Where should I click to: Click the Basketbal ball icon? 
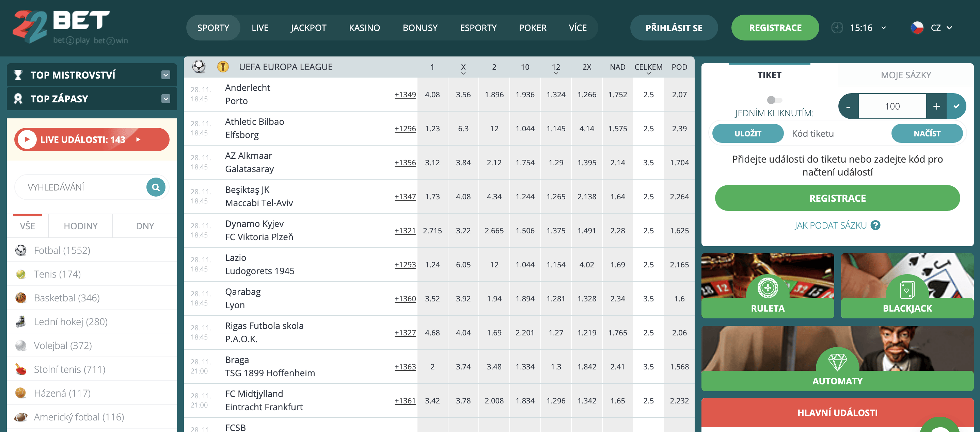coord(21,298)
